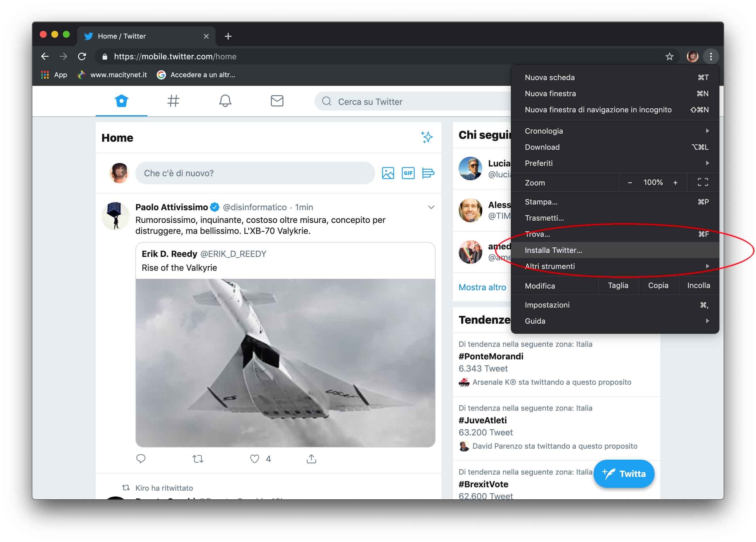Screen dimensions: 756x542
Task: Click the sparkle top-tweets icon
Action: click(426, 137)
